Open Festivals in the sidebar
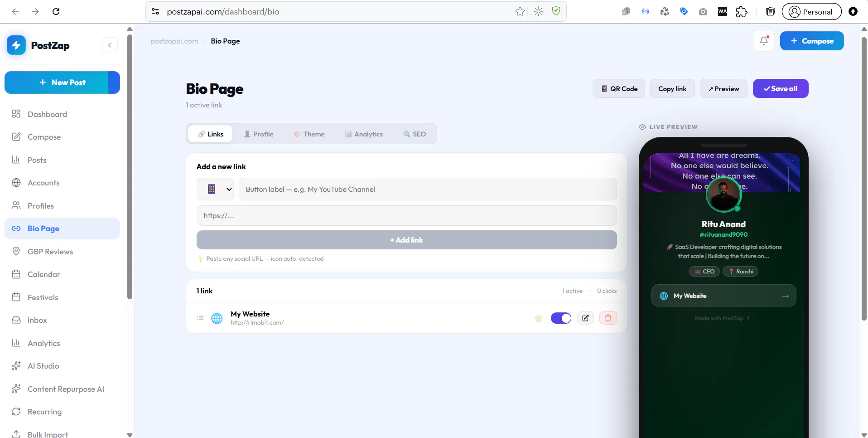This screenshot has height=438, width=868. (62, 297)
